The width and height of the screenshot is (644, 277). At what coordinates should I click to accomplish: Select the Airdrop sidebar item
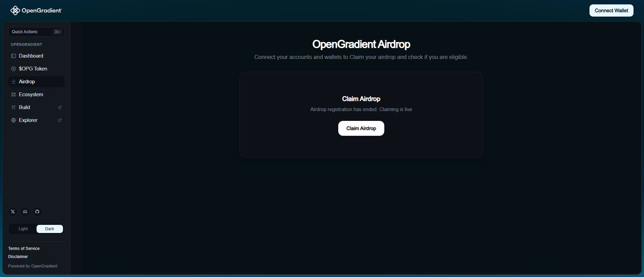(x=36, y=82)
